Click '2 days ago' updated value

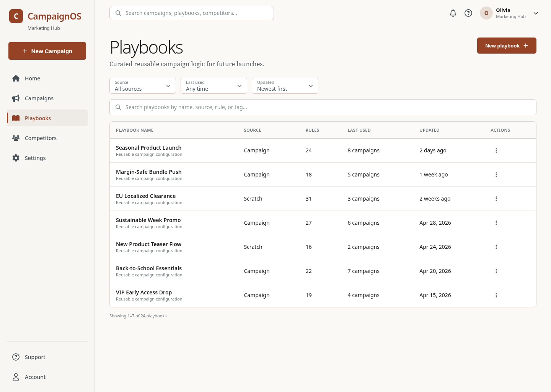pyautogui.click(x=433, y=150)
